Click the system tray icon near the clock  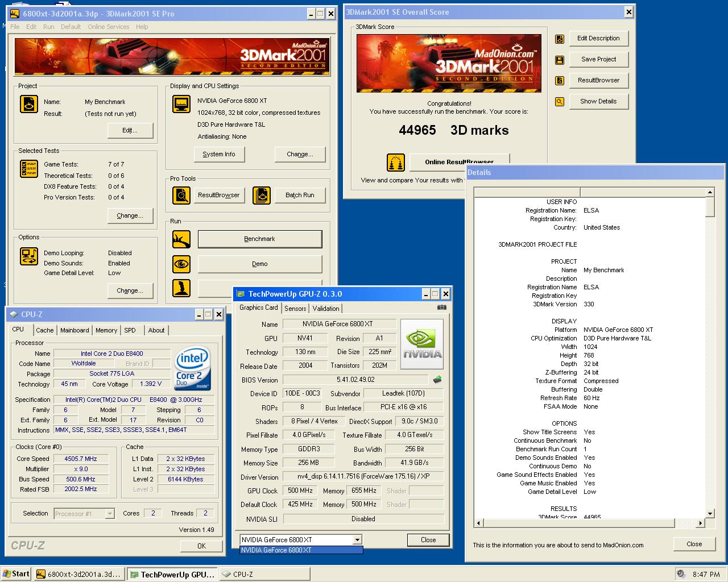(681, 574)
